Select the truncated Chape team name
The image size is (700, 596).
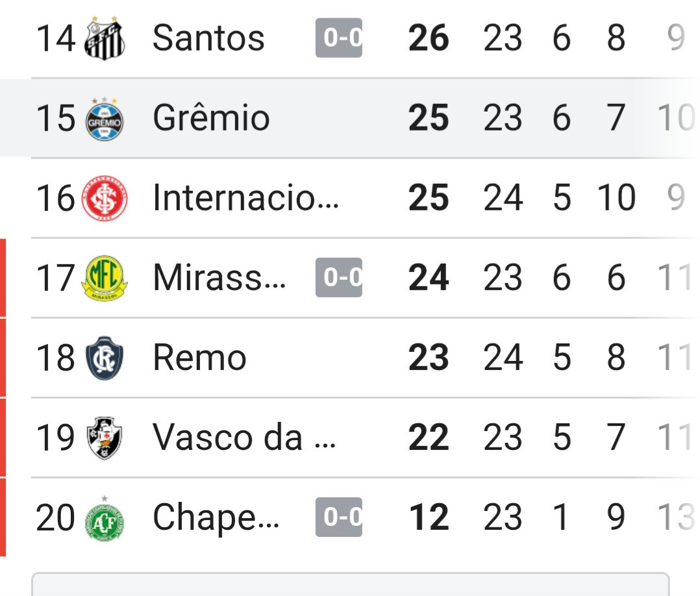click(x=216, y=518)
